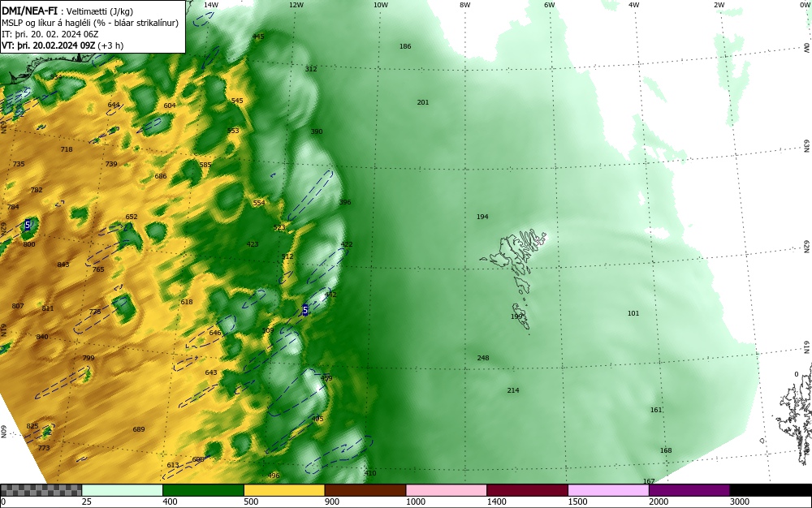Click the map value '843'
812x508 pixels.
click(x=63, y=265)
